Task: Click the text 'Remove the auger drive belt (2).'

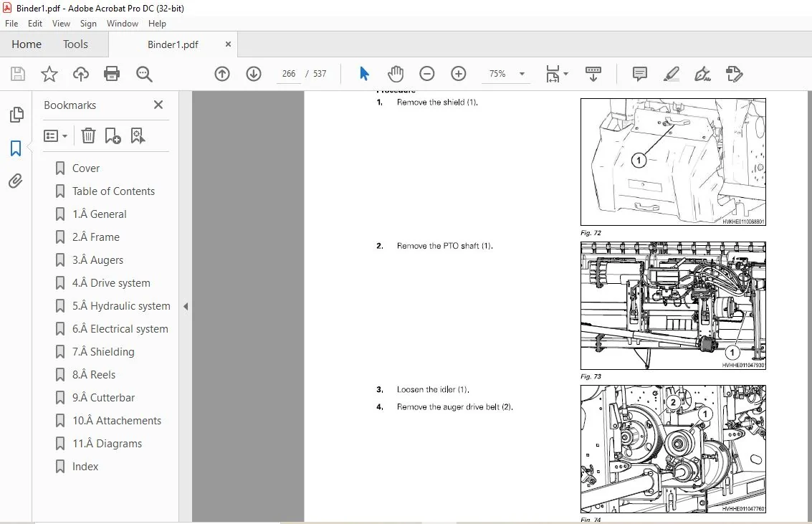Action: pos(454,407)
